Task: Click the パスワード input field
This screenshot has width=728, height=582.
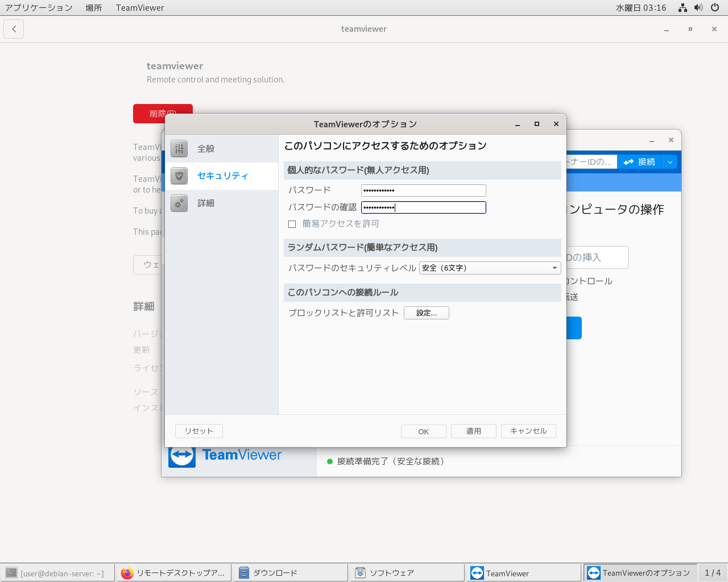Action: (x=423, y=190)
